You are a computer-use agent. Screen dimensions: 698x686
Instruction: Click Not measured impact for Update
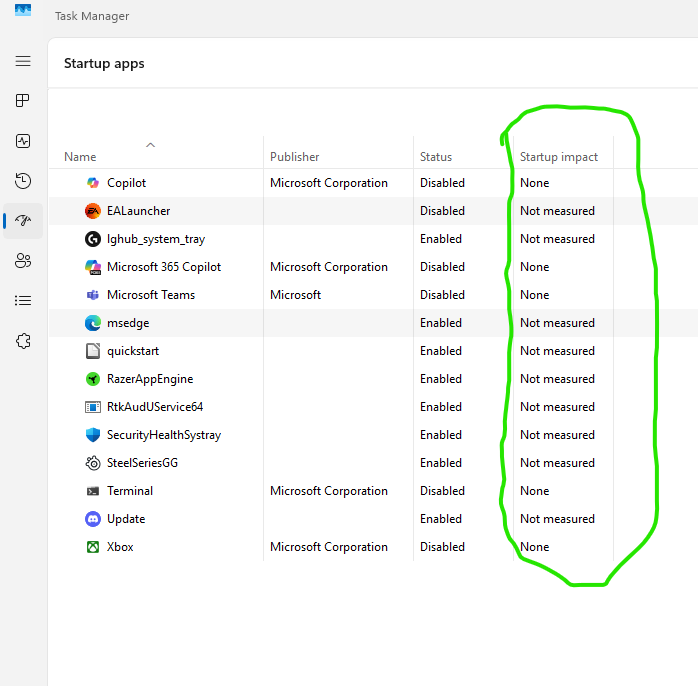(557, 519)
